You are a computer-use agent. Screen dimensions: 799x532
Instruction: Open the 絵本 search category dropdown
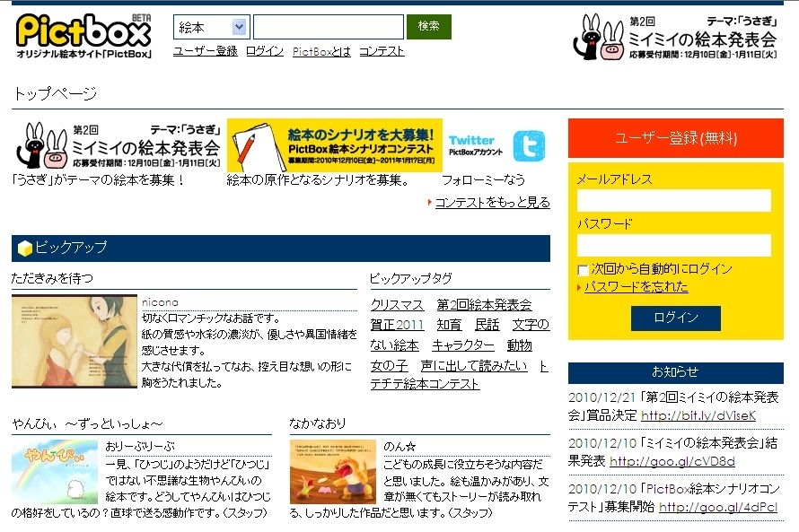[212, 27]
